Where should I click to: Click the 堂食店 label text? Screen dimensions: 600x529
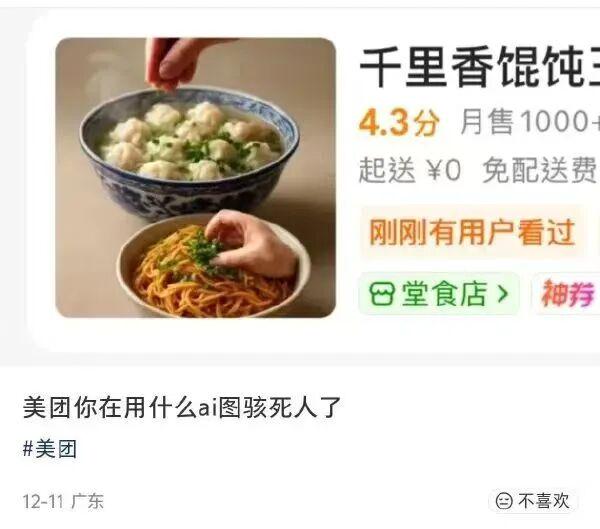click(x=444, y=294)
